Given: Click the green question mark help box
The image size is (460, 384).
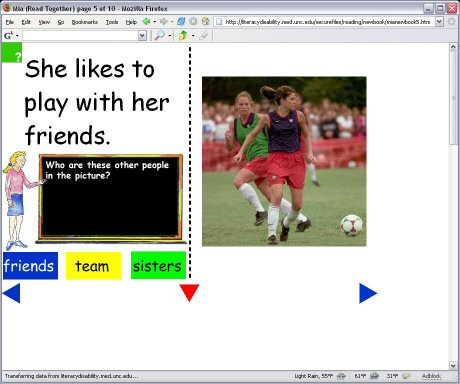Looking at the screenshot, I should (12, 53).
